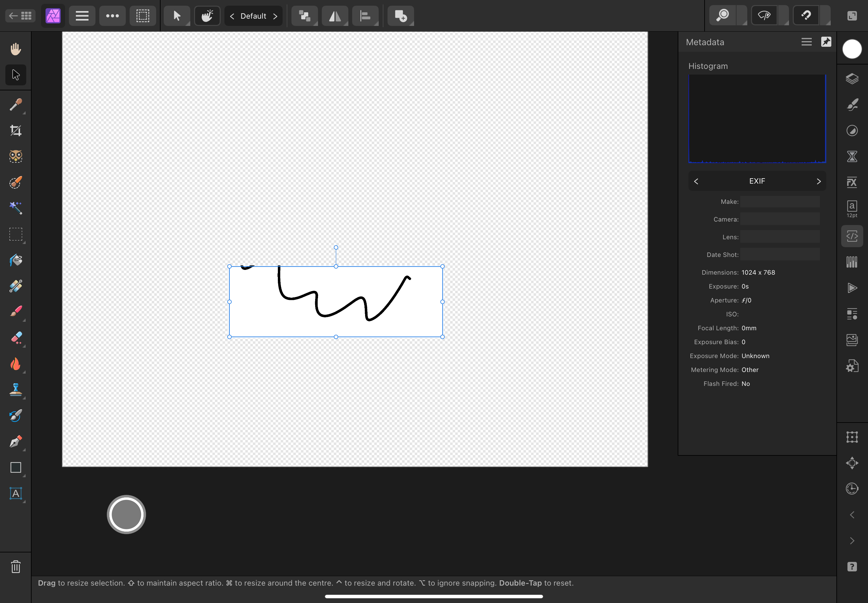Undo using the left chevron
868x603 pixels.
852,515
